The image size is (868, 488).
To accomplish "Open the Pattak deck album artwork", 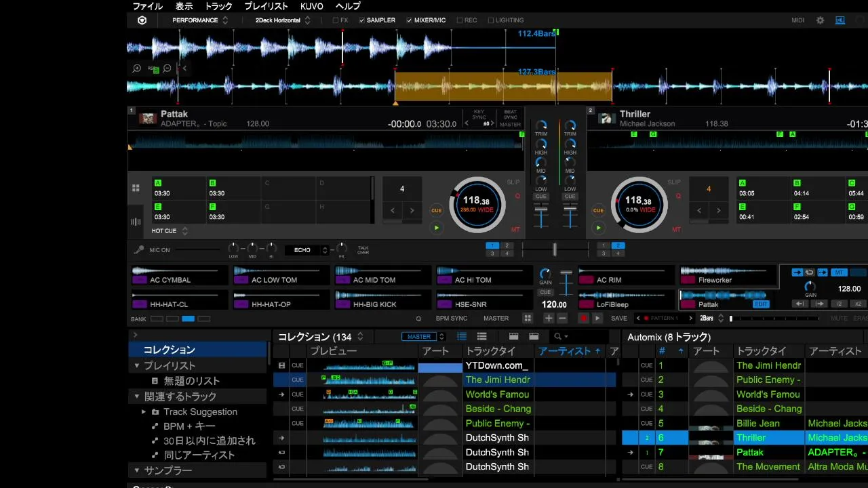I will point(148,119).
